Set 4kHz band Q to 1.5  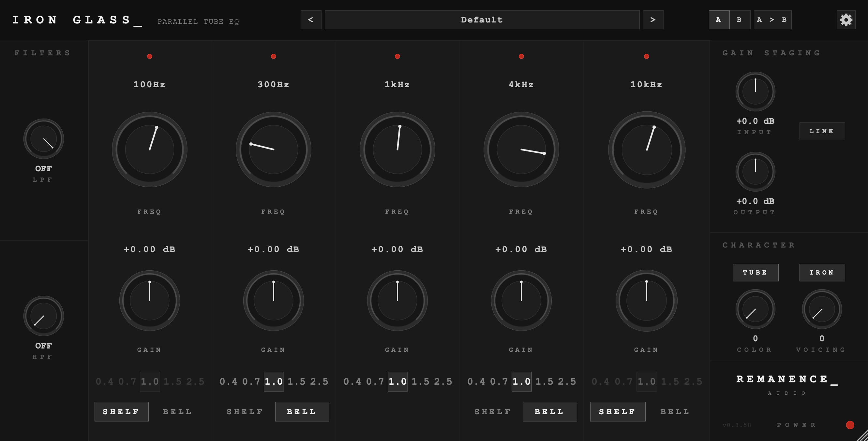(545, 381)
